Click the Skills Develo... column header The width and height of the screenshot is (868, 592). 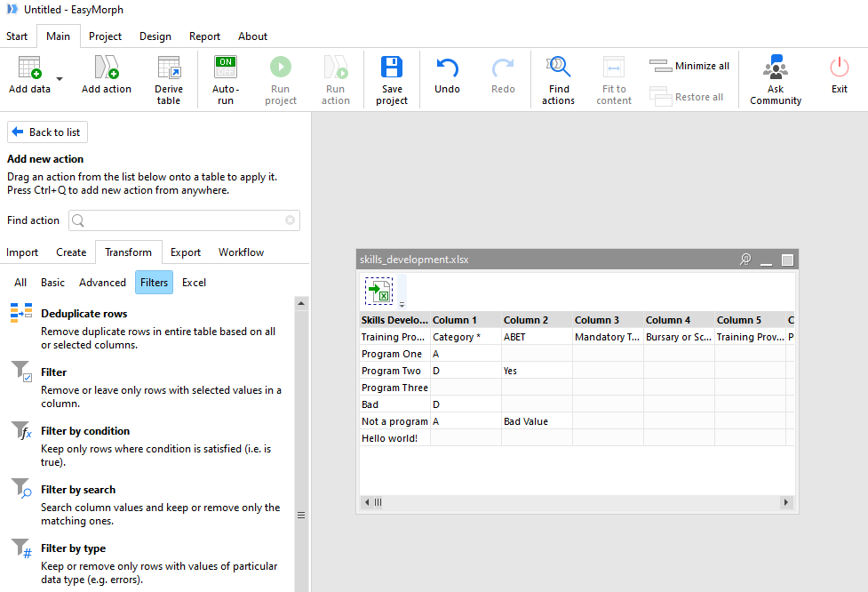pyautogui.click(x=394, y=320)
